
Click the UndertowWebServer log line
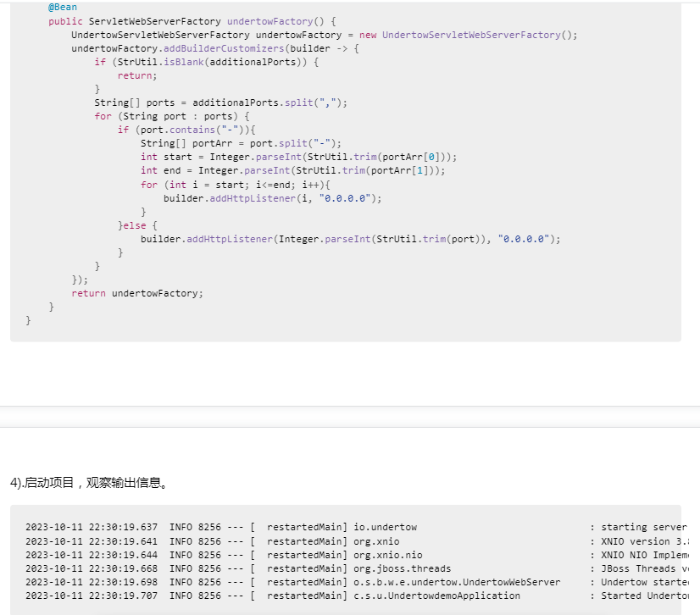click(x=457, y=582)
